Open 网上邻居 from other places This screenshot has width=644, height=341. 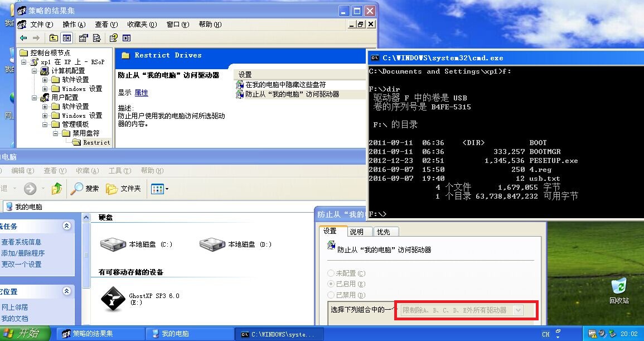(15, 308)
